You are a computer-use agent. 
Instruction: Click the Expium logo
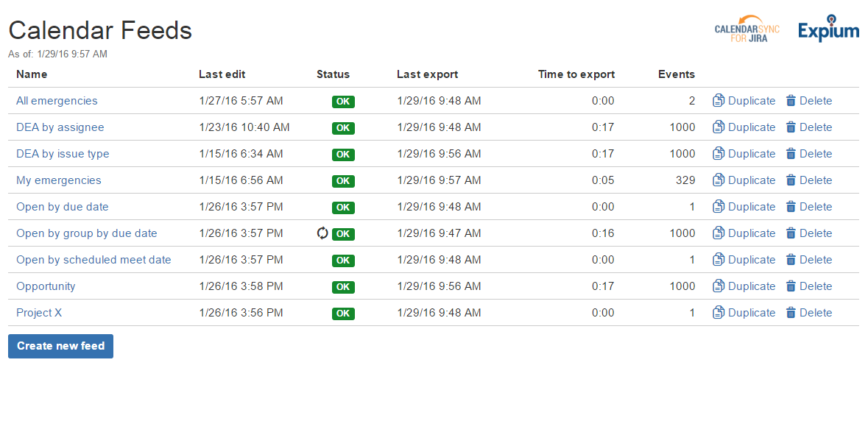pos(829,29)
